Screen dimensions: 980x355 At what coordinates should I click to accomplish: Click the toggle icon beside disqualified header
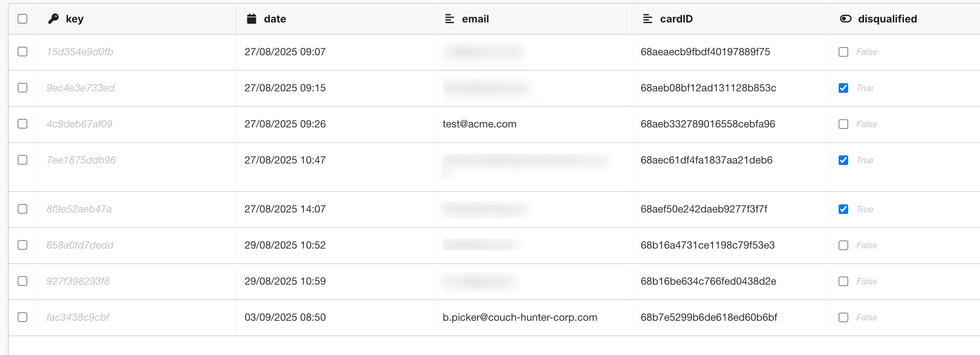point(845,19)
